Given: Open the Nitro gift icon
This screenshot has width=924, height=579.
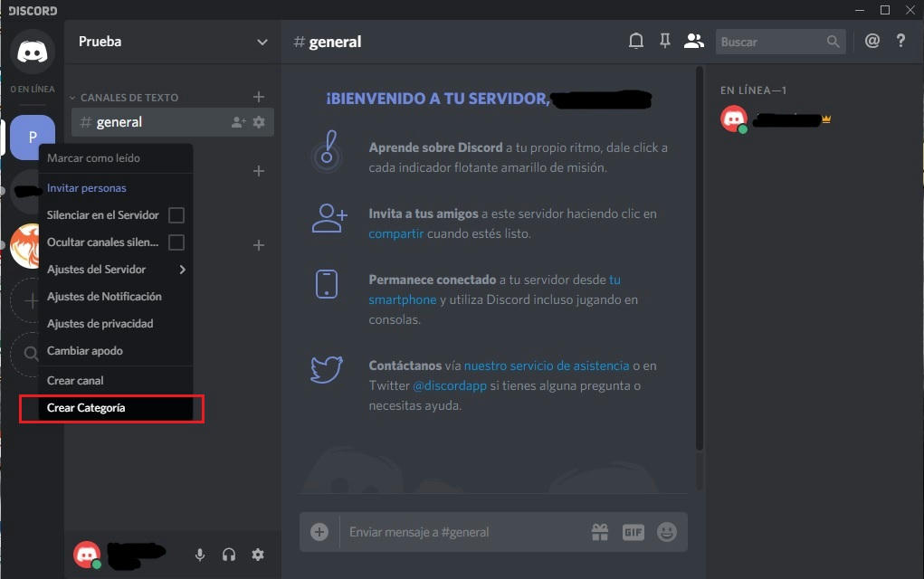Looking at the screenshot, I should tap(600, 532).
